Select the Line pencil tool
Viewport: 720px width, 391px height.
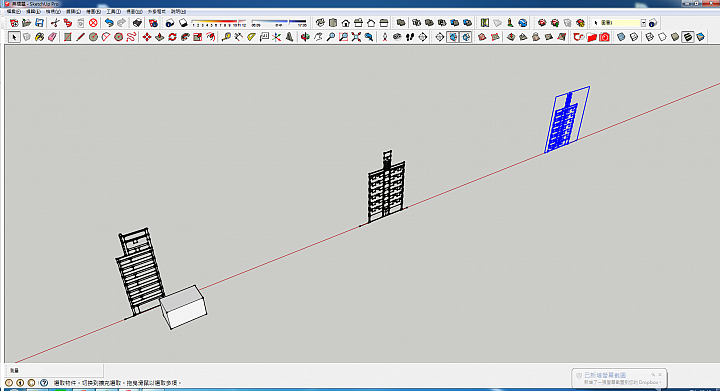tap(80, 37)
